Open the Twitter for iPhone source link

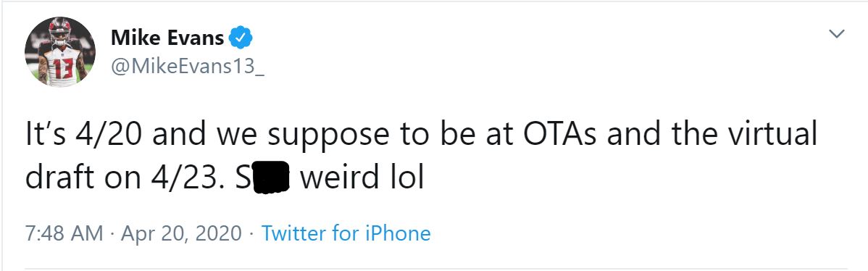346,233
